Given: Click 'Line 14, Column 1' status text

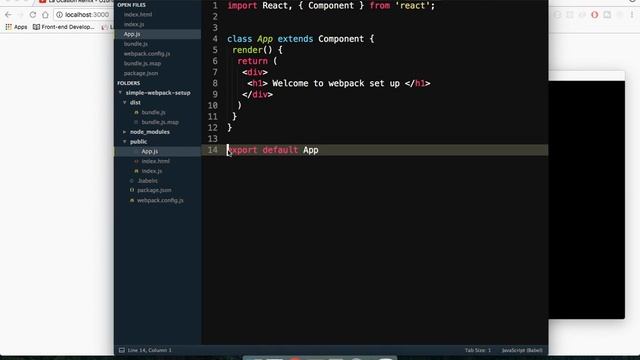Looking at the screenshot, I should 149,350.
